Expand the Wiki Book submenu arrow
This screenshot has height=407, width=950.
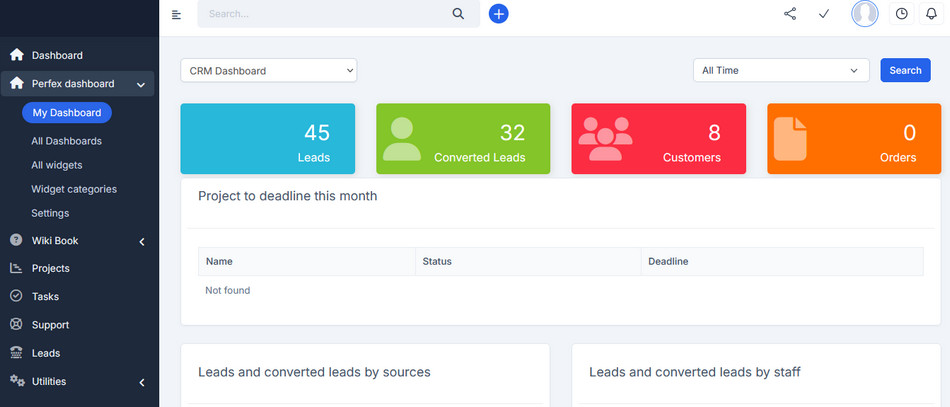[142, 242]
